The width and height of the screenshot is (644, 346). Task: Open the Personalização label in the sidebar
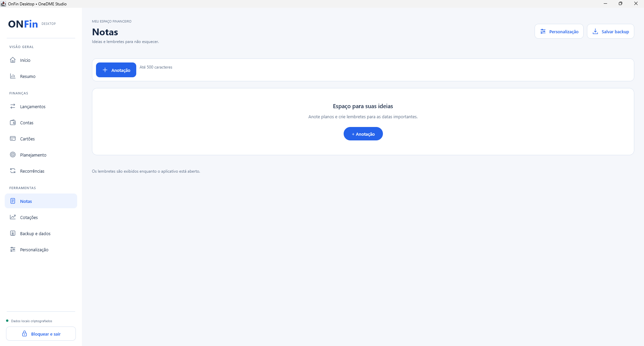34,250
